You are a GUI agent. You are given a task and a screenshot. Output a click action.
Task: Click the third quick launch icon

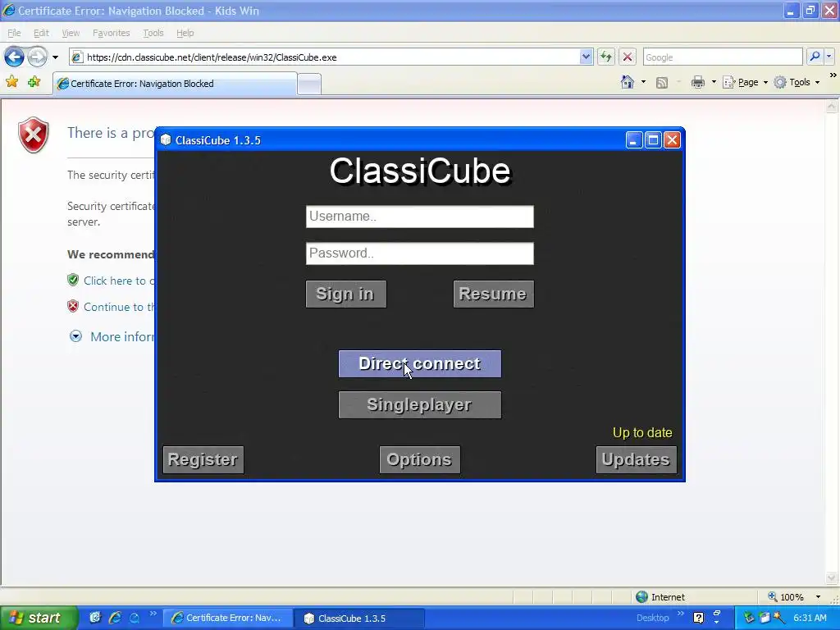click(135, 618)
